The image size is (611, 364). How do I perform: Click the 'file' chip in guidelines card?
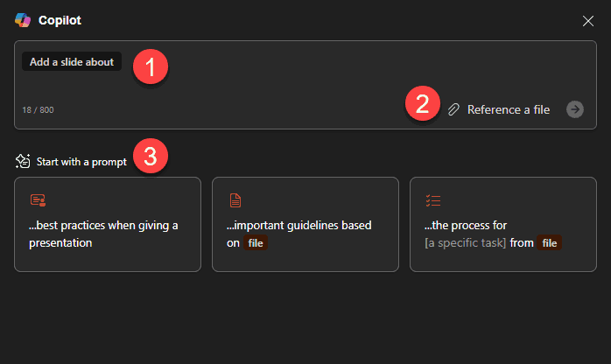(x=255, y=243)
